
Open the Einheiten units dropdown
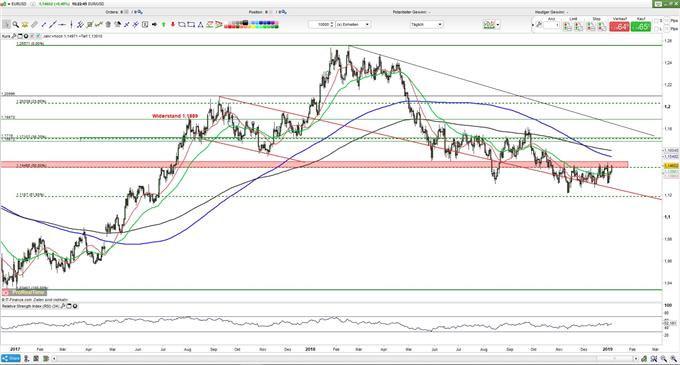[x=353, y=25]
